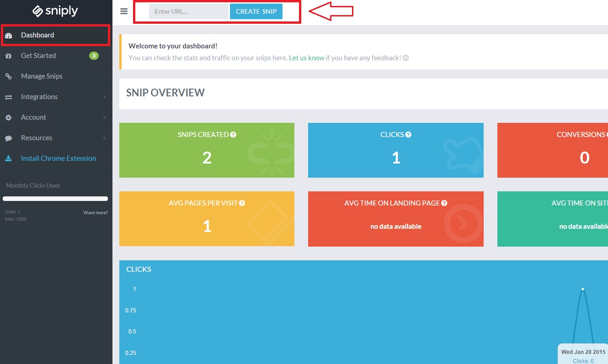The image size is (608, 364).
Task: Click help icon beside Avg Time On Landing Page
Action: [x=444, y=203]
